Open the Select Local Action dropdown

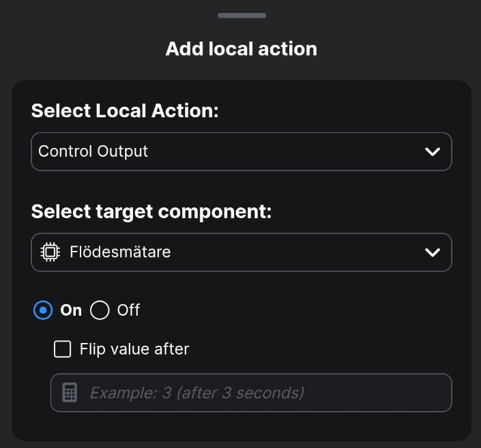pyautogui.click(x=242, y=151)
